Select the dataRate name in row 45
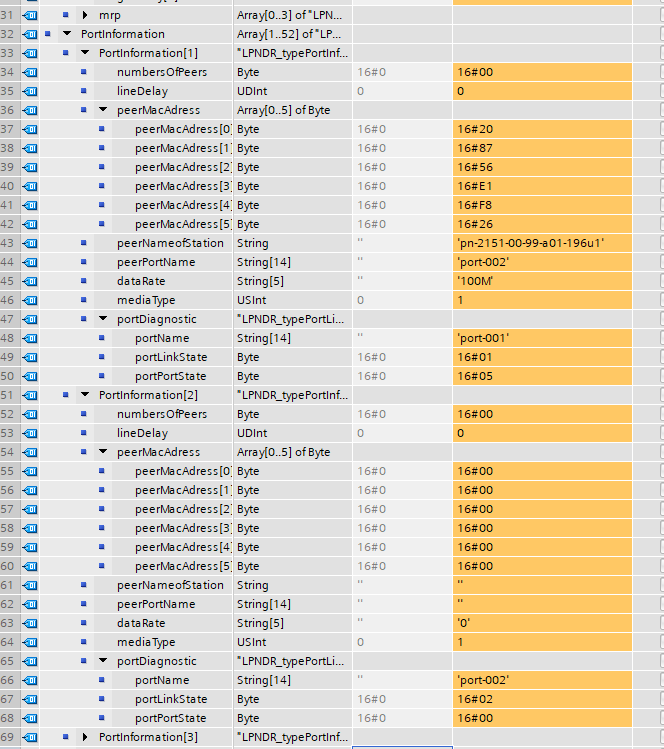Screen dimensions: 664x749 coord(140,281)
